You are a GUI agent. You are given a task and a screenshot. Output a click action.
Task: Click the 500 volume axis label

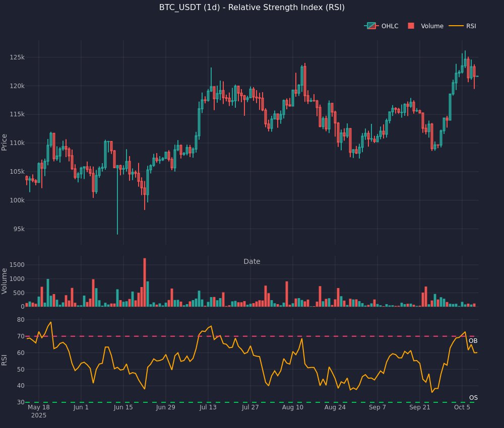tap(19, 293)
